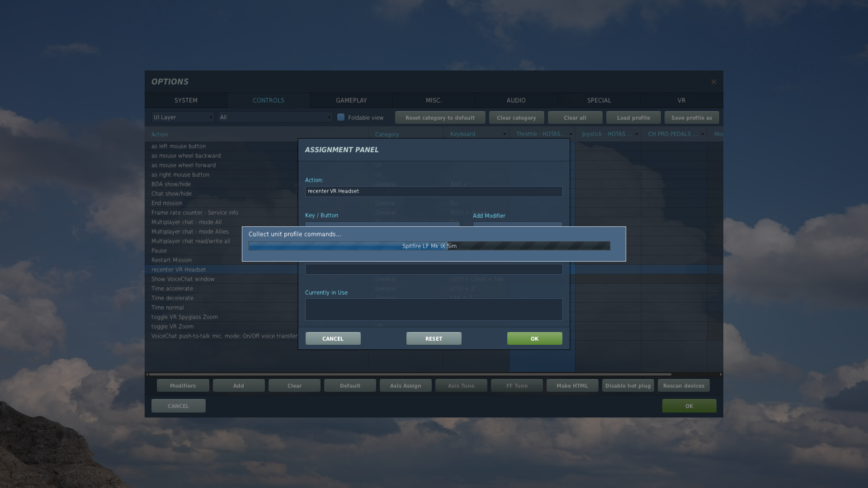This screenshot has width=868, height=488.
Task: Click CANCEL in the Assignment Panel
Action: pos(333,338)
